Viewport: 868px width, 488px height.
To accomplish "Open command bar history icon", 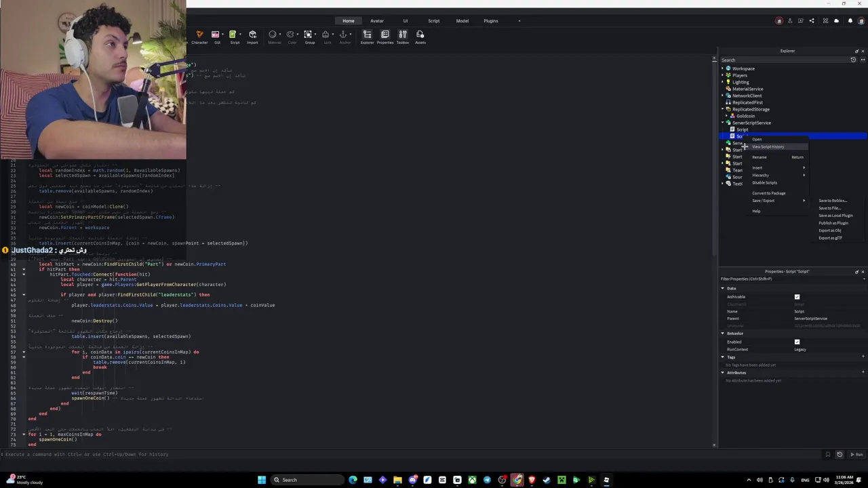I will point(840,455).
